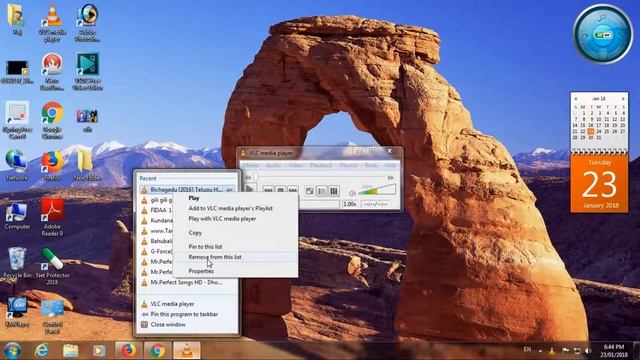Open Internet Explorer from taskbar
This screenshot has width=640, height=360.
41,351
